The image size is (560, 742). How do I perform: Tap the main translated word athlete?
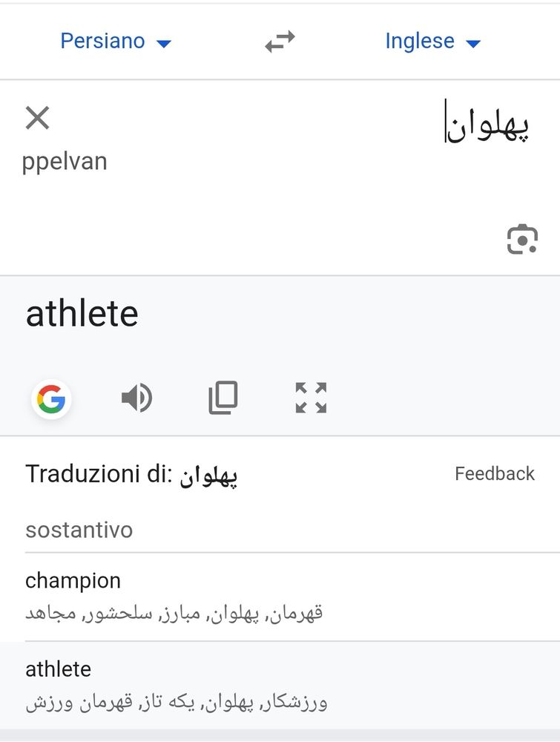(x=82, y=314)
